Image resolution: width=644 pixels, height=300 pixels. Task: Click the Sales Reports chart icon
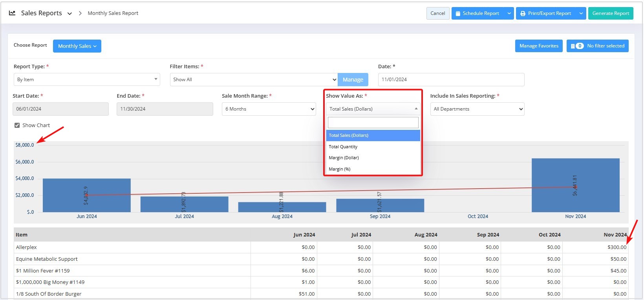click(x=12, y=13)
